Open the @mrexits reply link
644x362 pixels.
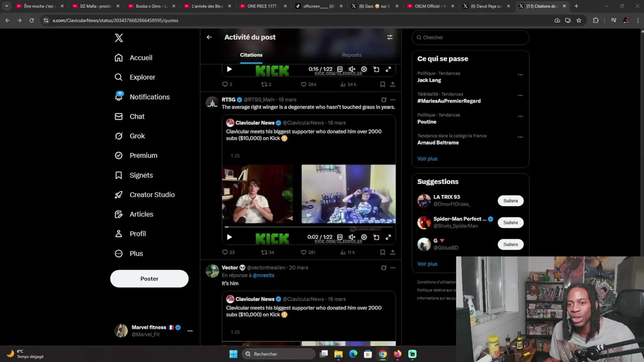[263, 276]
